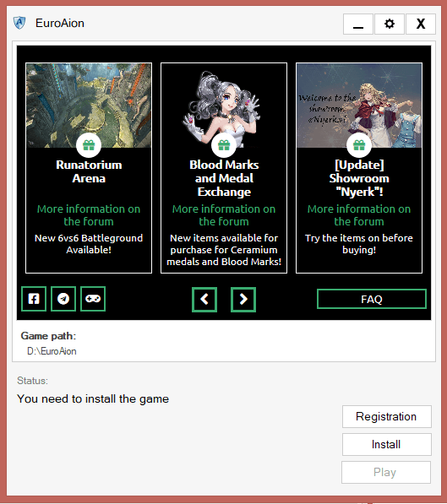The width and height of the screenshot is (447, 504).
Task: Click the EuroAion shield logo
Action: pos(19,23)
